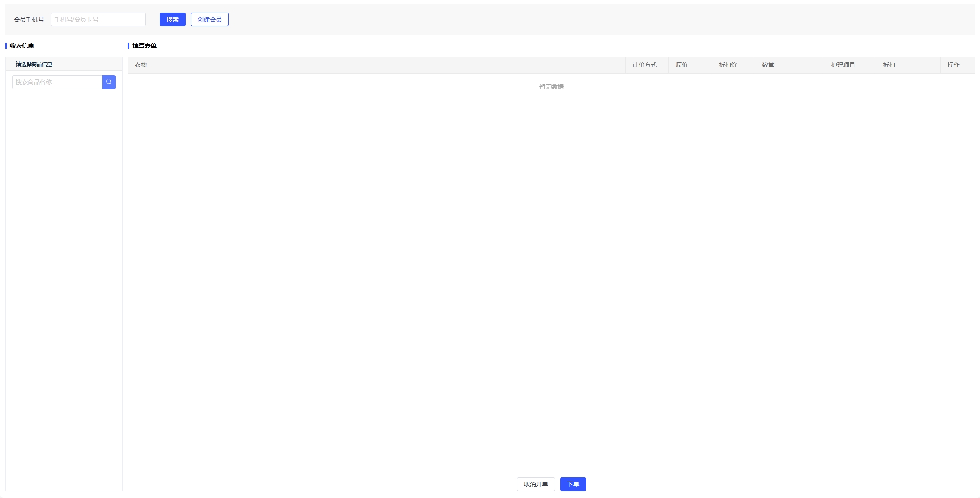Click the 暂无数据 empty table placeholder
The image size is (980, 498).
[551, 87]
